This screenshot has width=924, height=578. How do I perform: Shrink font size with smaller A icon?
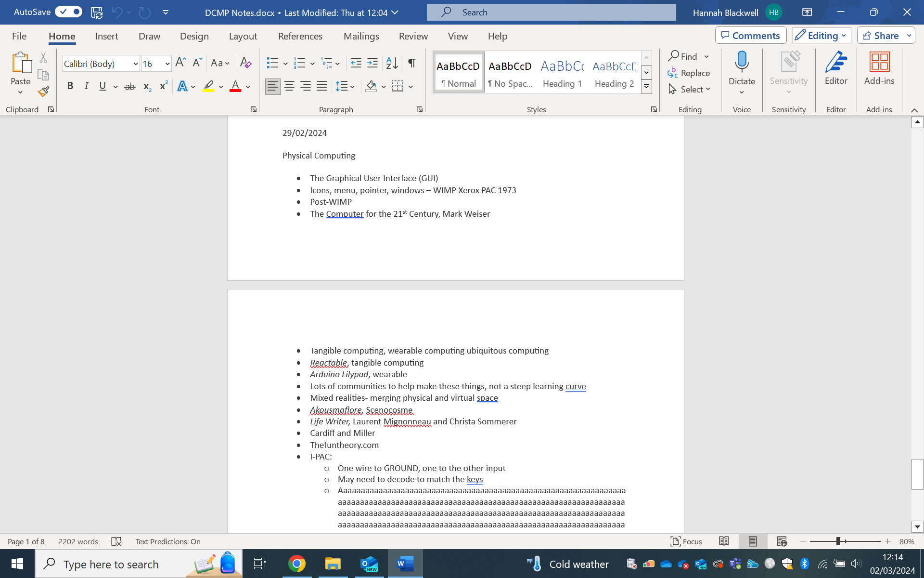click(197, 63)
